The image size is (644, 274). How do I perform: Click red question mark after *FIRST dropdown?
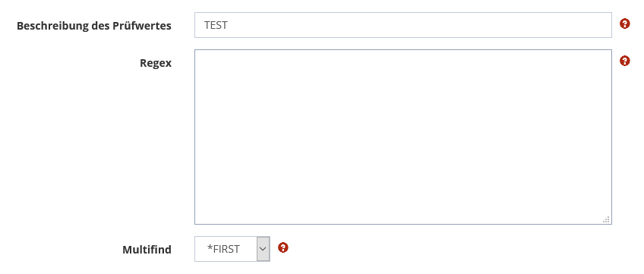click(283, 247)
